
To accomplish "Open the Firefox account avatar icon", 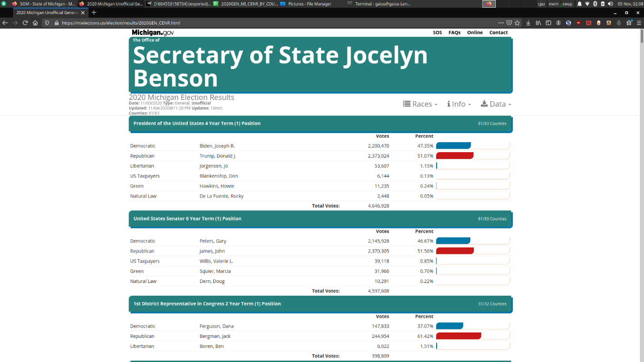I will [558, 23].
